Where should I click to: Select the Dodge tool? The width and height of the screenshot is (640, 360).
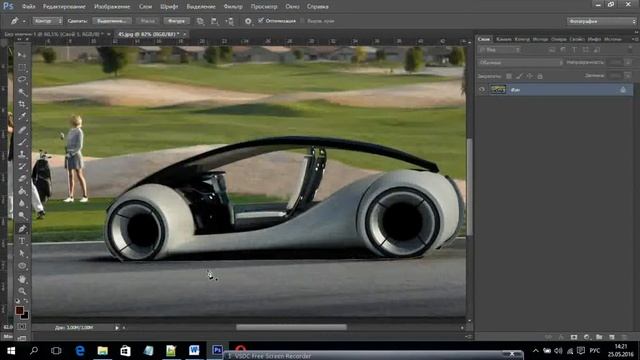(x=22, y=216)
